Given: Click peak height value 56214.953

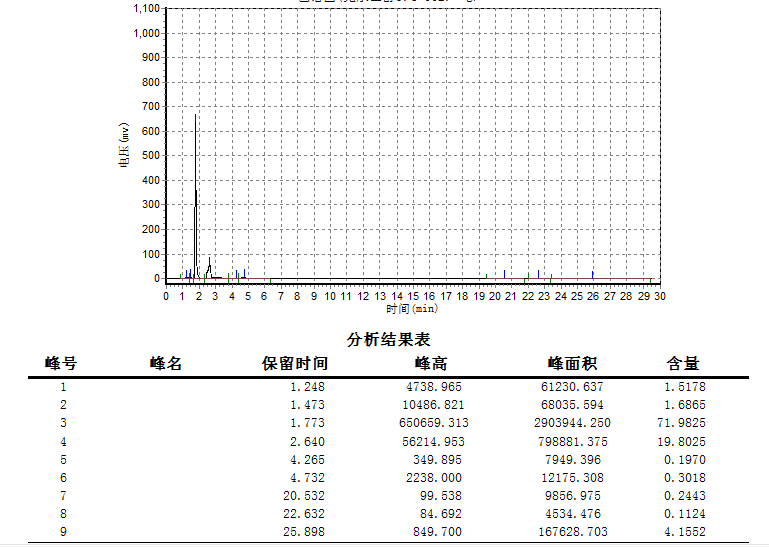Looking at the screenshot, I should (x=433, y=442).
